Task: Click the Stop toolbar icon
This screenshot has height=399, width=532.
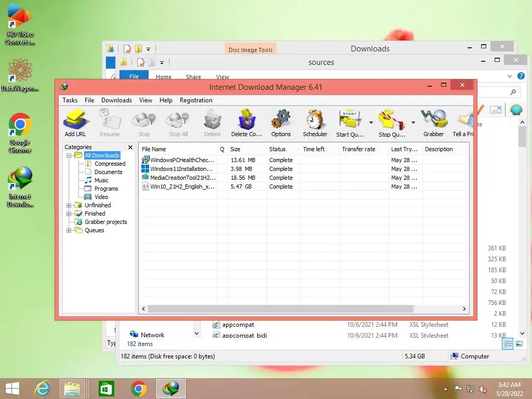Action: [x=144, y=123]
